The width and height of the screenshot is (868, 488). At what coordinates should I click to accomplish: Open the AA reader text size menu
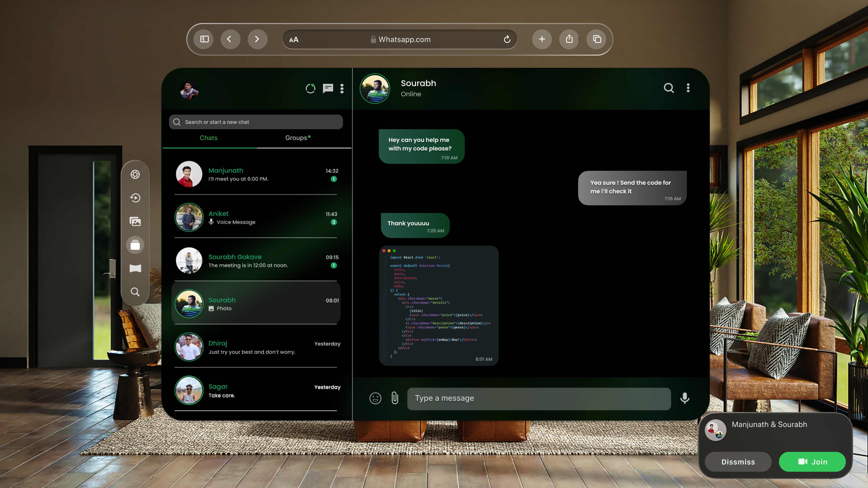point(293,40)
